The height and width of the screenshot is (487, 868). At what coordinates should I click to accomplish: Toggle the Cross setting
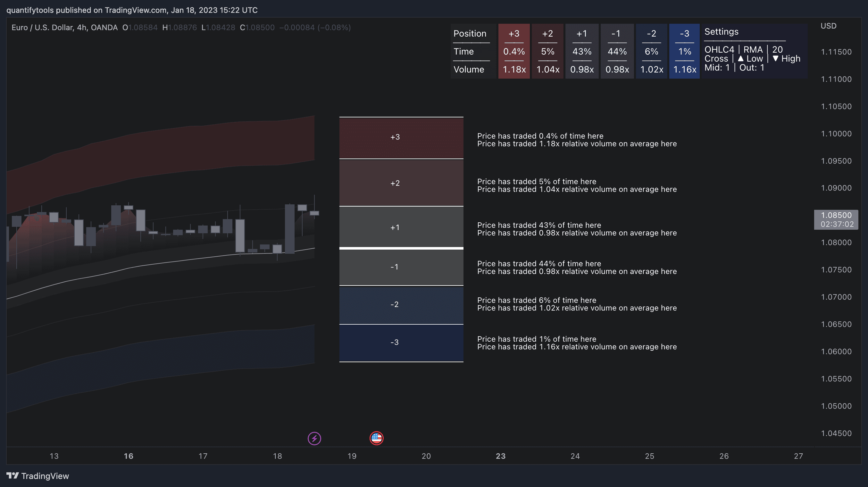point(716,58)
